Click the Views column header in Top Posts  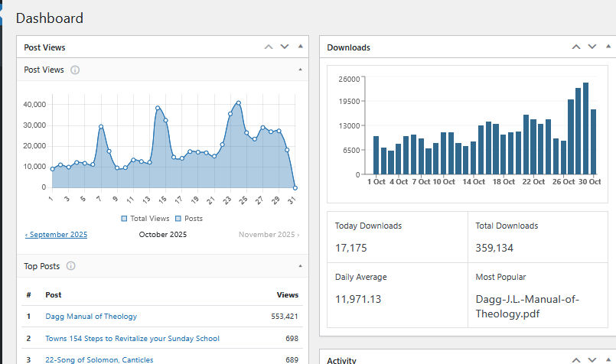[287, 294]
